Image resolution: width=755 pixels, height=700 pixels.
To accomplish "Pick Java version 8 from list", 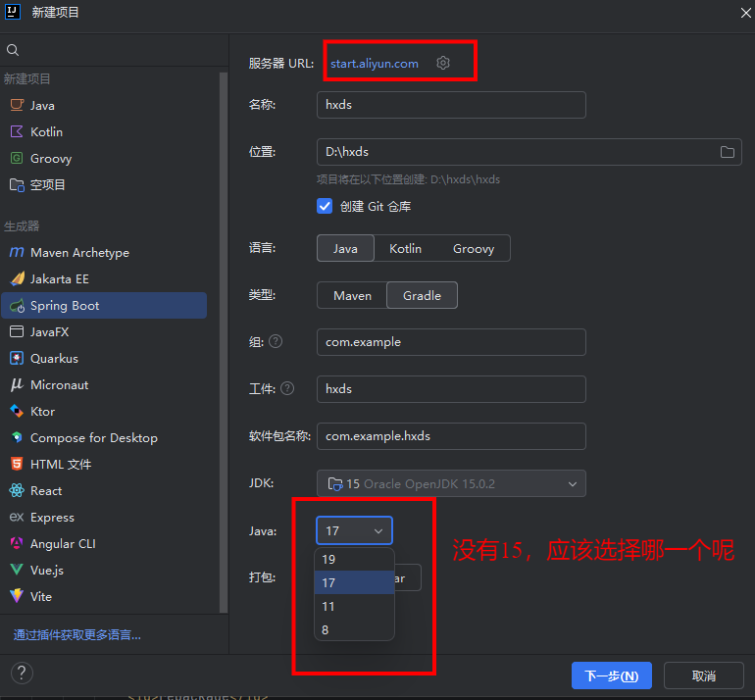I will pos(354,629).
